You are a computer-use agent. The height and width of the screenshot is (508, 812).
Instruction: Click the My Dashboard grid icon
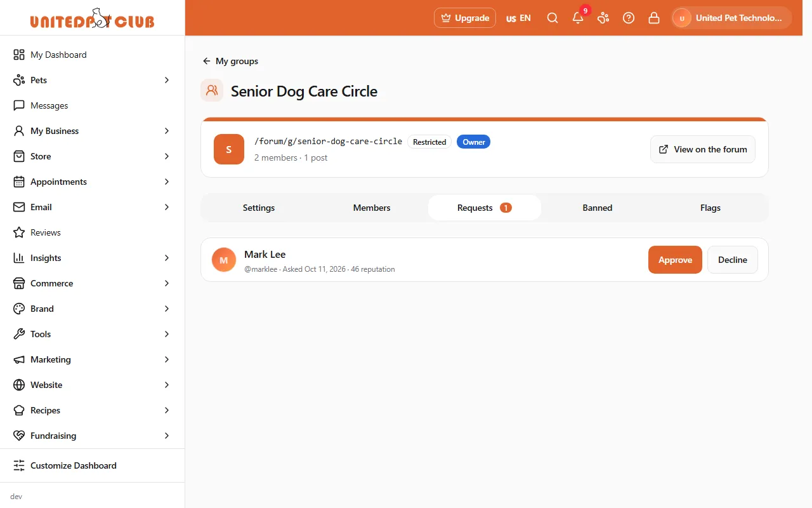[x=19, y=55]
